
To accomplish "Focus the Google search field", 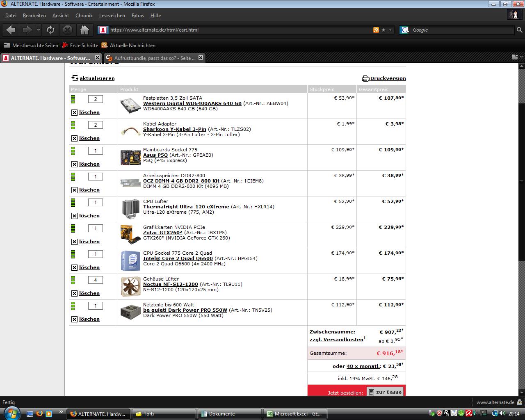I will tap(462, 30).
